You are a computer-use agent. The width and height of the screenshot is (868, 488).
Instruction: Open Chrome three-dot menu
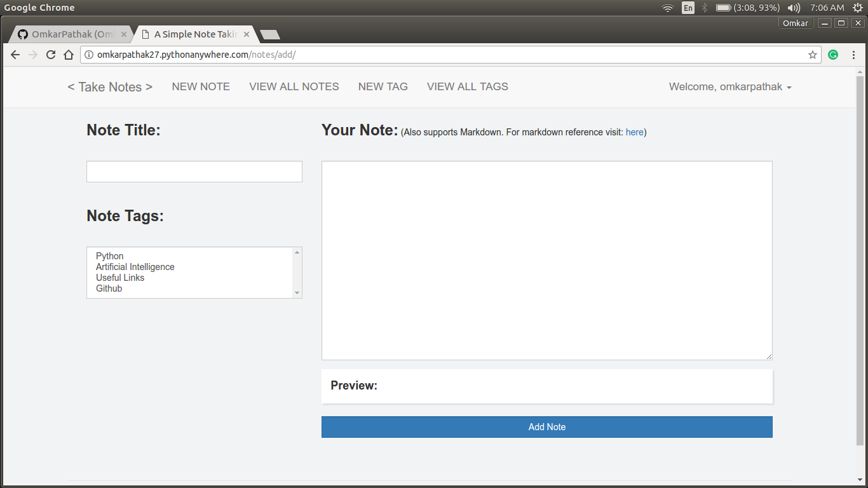click(853, 55)
